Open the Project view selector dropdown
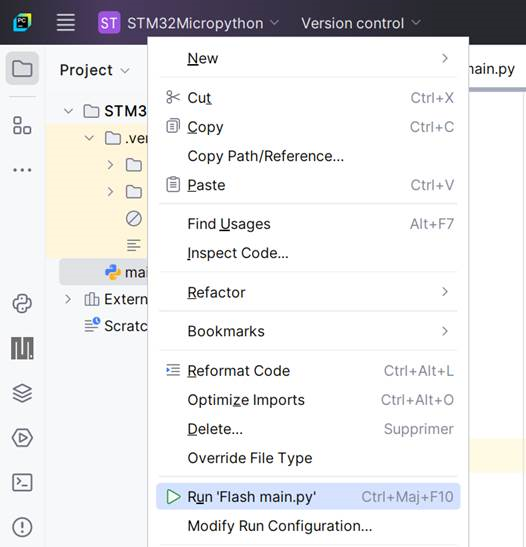The image size is (526, 547). (95, 70)
